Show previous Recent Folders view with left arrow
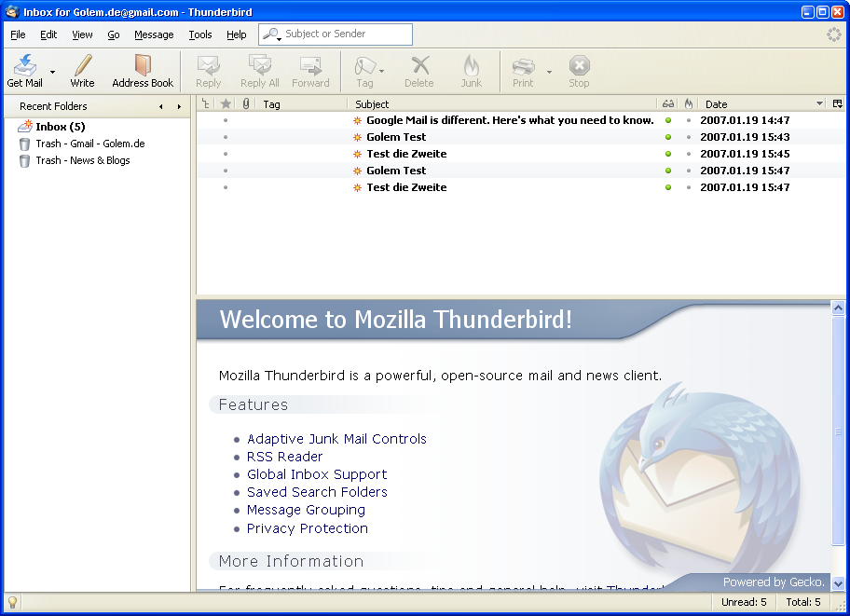 pos(161,107)
